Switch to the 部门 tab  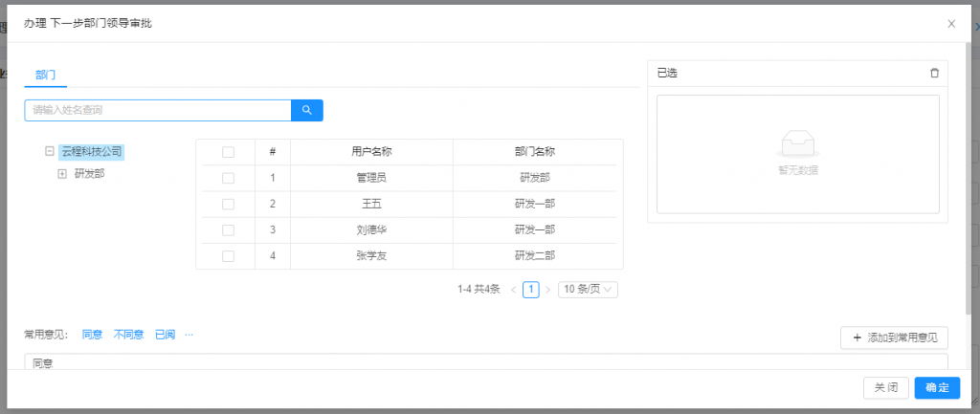[x=45, y=74]
